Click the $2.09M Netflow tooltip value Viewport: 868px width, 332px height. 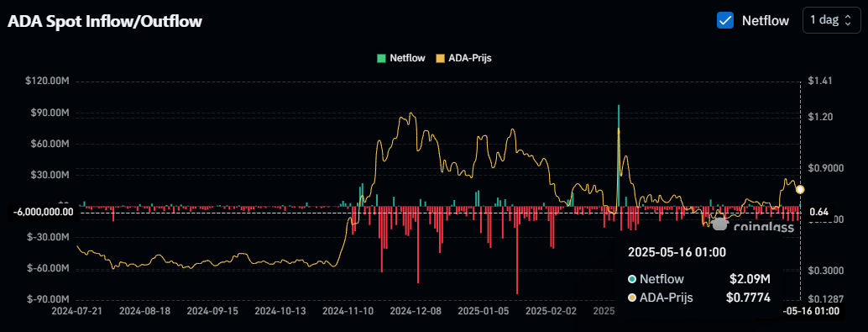(x=750, y=279)
